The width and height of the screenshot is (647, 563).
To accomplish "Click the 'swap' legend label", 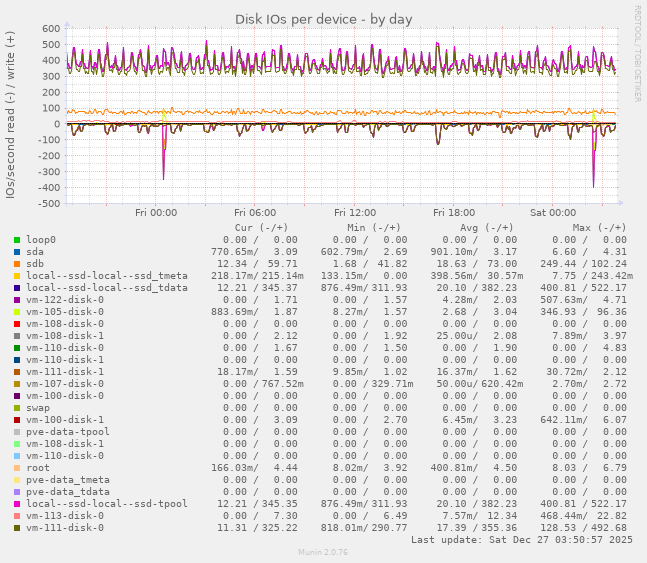I will [38, 408].
